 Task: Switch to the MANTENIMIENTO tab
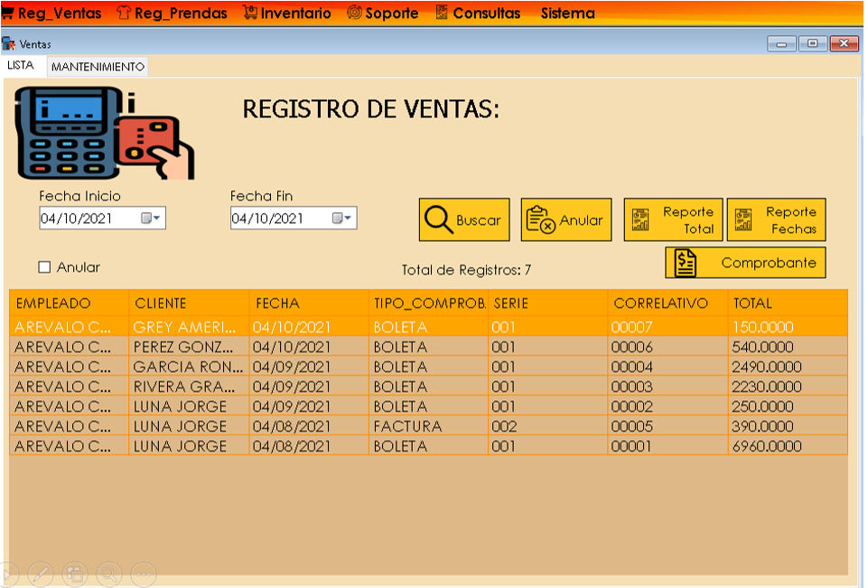tap(98, 66)
